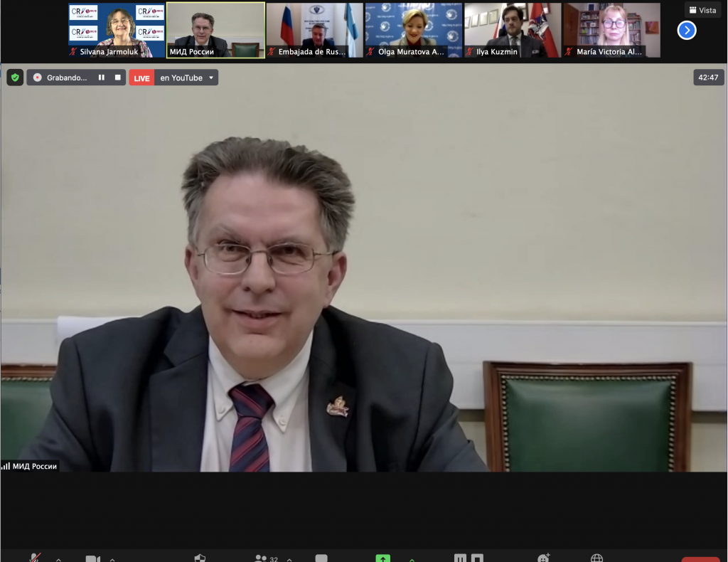Click the Vista view button
This screenshot has height=562, width=728.
(x=702, y=10)
